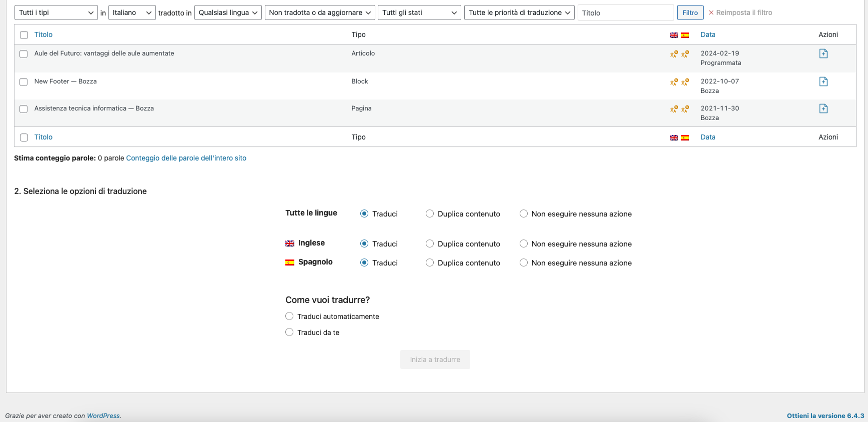Open Conteggio delle parole dell'intero sito link
Screen dimensions: 868x422
pyautogui.click(x=186, y=158)
